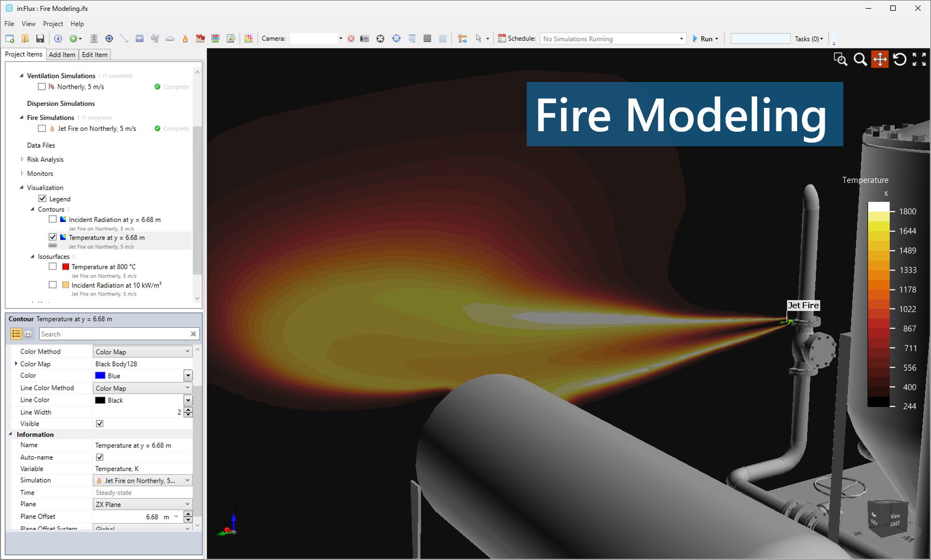Open the blue info icon
Viewport: 931px width, 560px height.
[58, 39]
